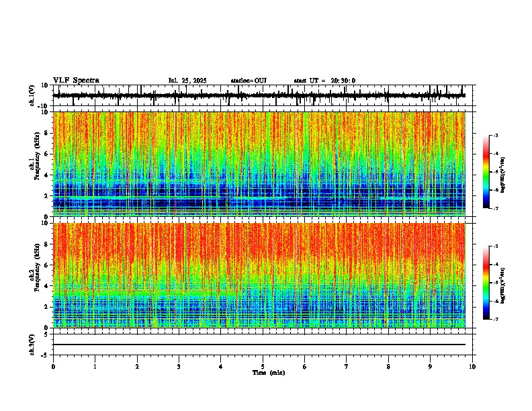
Task: Click the 0 minute time tick label
Action: [x=53, y=367]
